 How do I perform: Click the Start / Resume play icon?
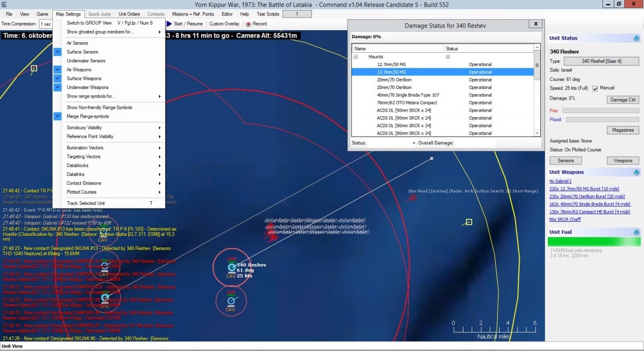coord(170,24)
